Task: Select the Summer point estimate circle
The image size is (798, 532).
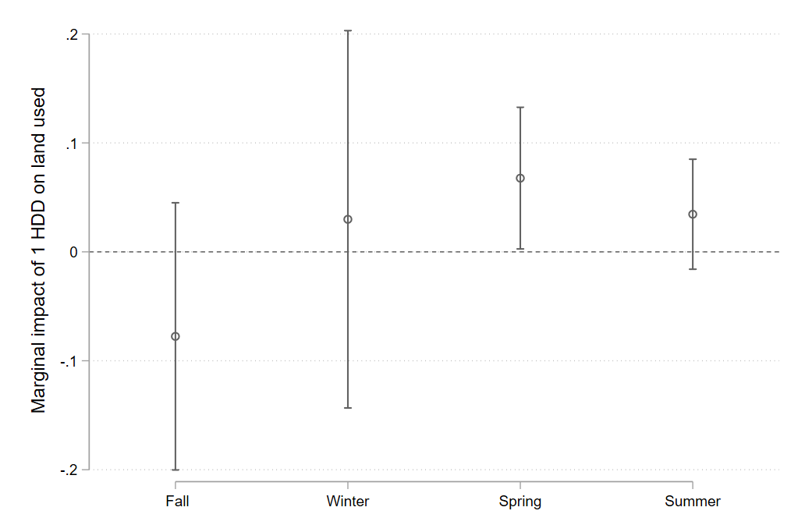Action: click(x=693, y=214)
